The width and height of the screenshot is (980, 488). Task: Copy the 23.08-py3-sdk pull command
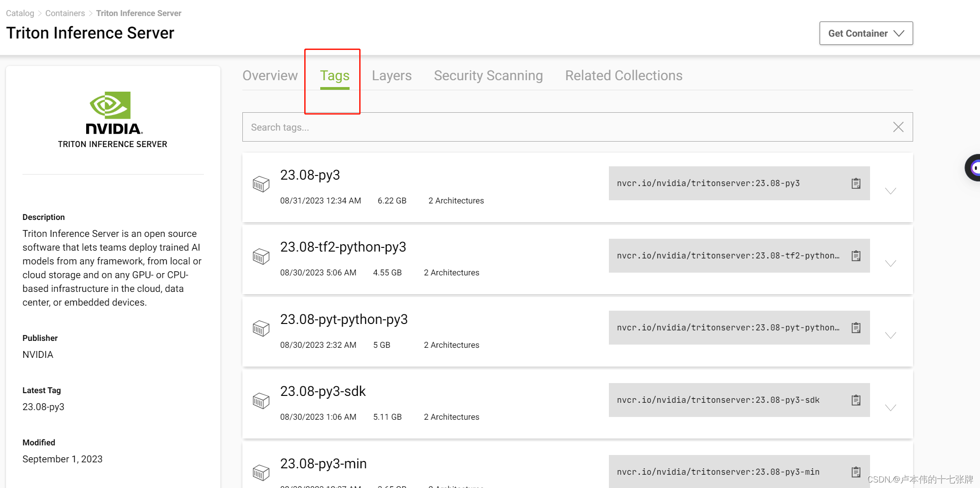pyautogui.click(x=856, y=400)
